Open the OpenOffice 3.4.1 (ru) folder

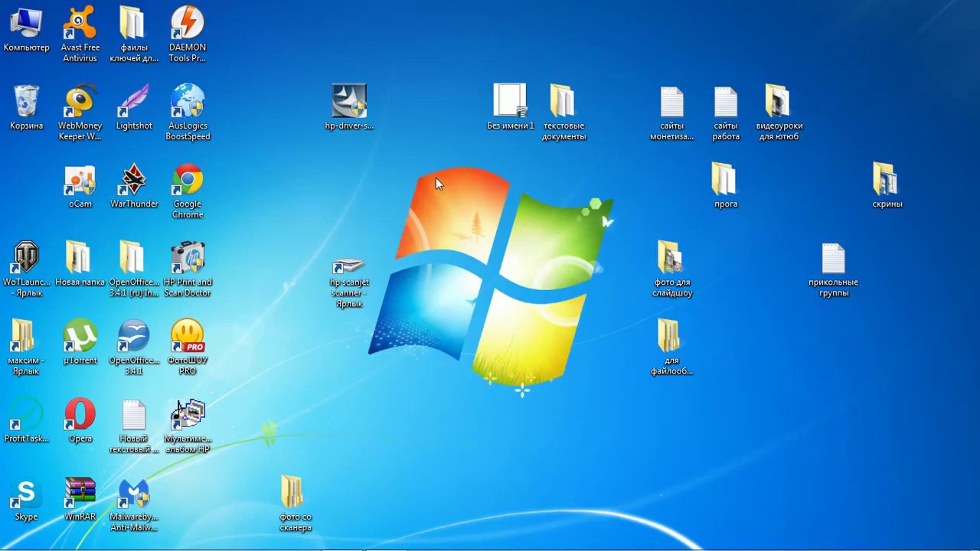pos(134,270)
